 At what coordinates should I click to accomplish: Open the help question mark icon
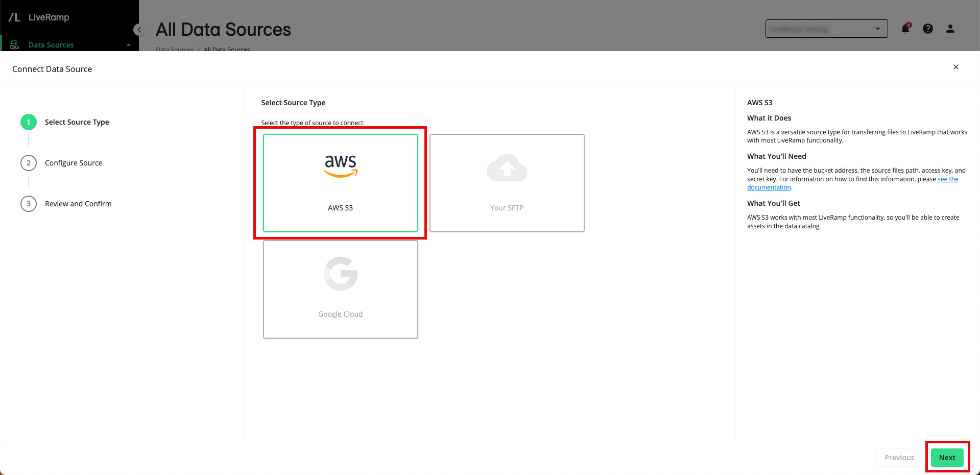tap(928, 29)
